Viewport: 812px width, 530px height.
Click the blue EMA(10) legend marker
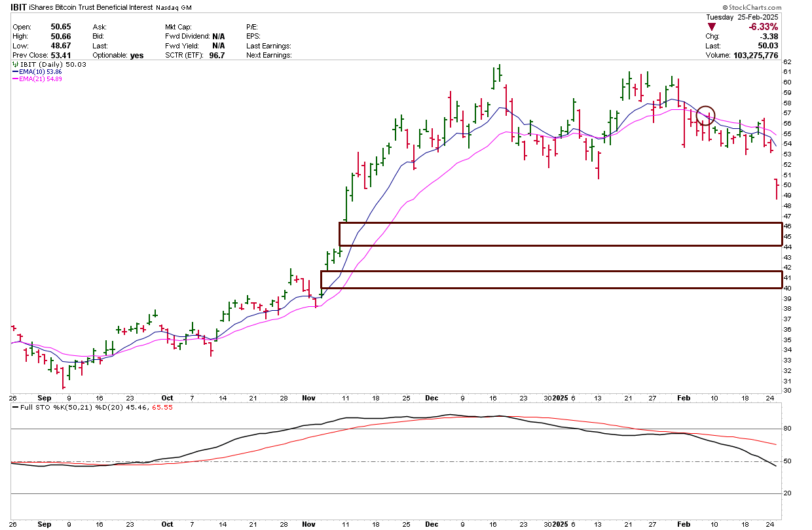(x=16, y=72)
